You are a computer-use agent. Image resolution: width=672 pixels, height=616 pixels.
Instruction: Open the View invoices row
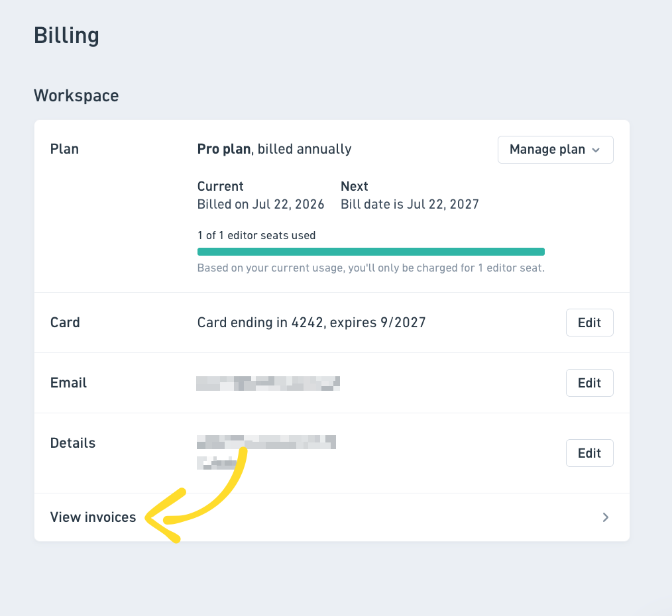point(332,517)
